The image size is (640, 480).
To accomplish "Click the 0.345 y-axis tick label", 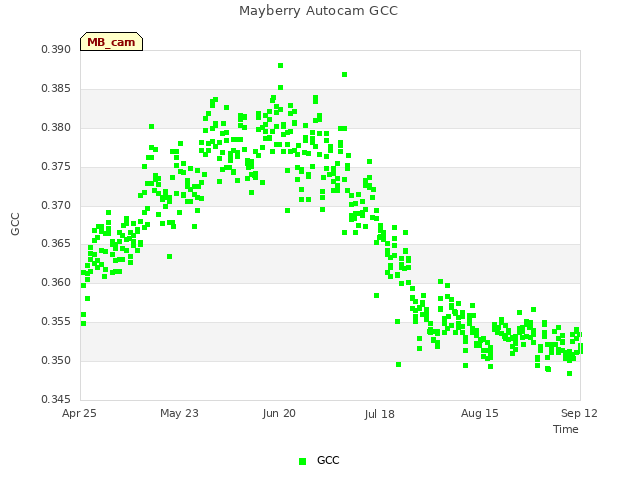I will 56,399.
